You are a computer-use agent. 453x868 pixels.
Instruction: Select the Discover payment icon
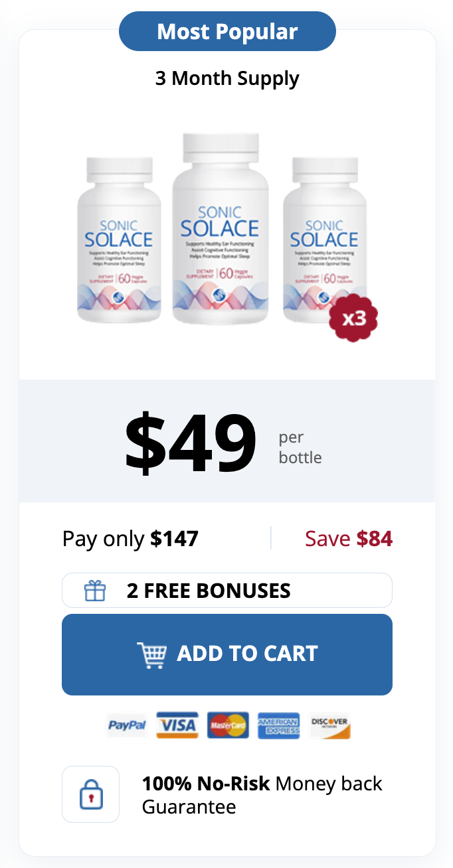329,725
